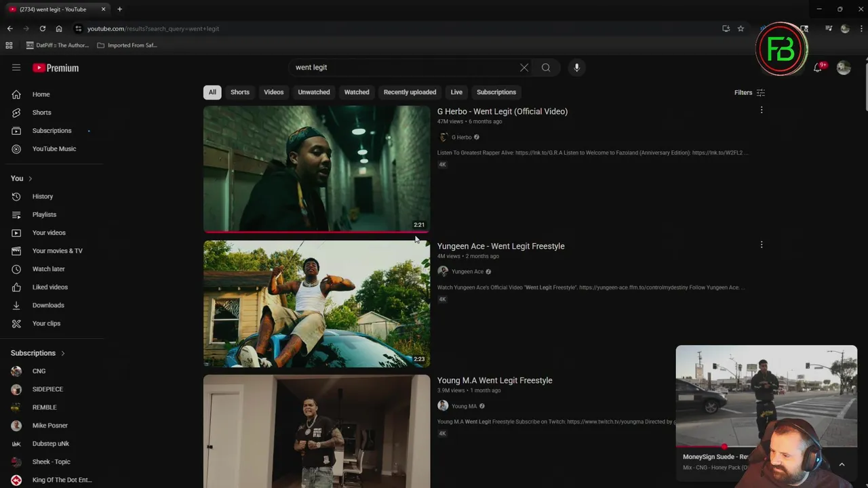The image size is (868, 488).
Task: Reload the page in browser toolbar
Action: 42,28
